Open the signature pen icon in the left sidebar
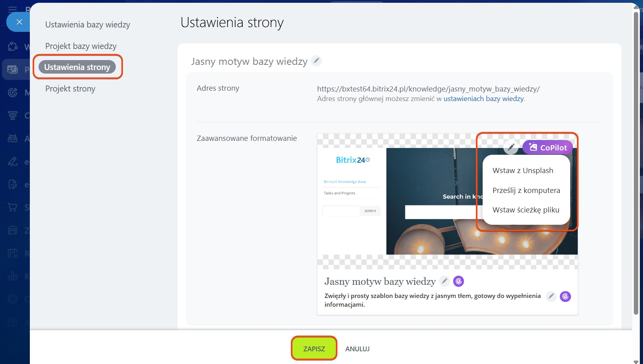 (x=13, y=162)
